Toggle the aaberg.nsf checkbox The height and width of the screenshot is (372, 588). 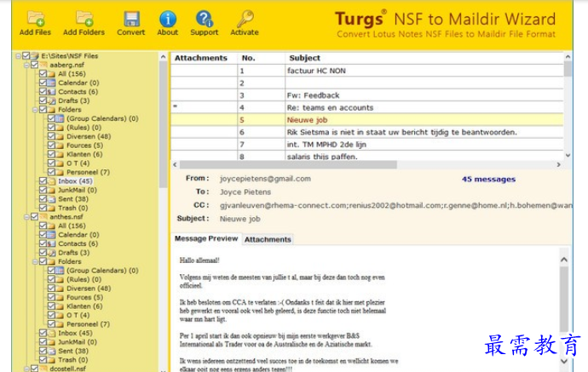[34, 65]
